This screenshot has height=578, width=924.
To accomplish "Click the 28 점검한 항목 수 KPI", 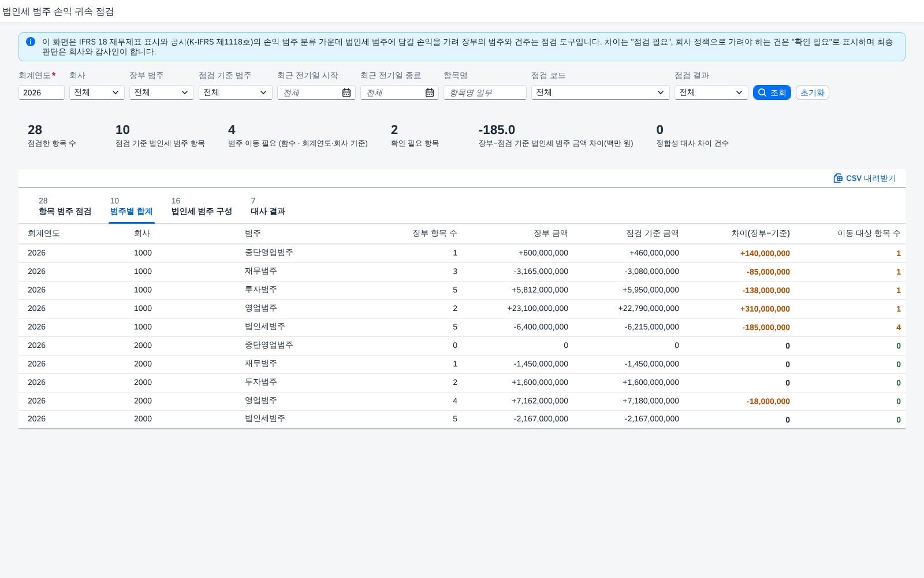I will click(52, 135).
